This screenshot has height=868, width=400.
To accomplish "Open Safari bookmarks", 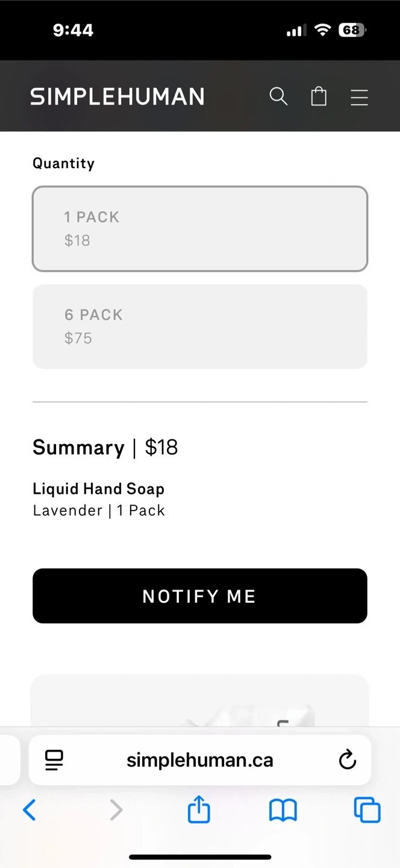I will (x=283, y=810).
